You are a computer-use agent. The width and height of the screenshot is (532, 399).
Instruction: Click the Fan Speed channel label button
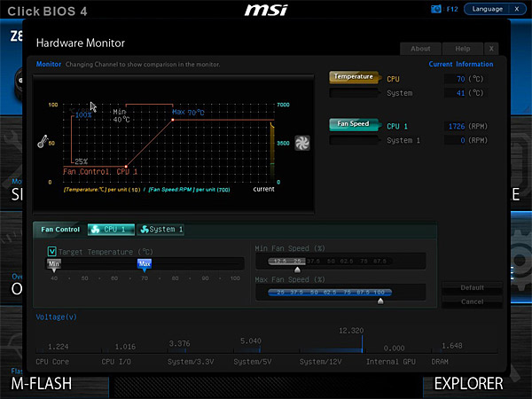tap(354, 124)
